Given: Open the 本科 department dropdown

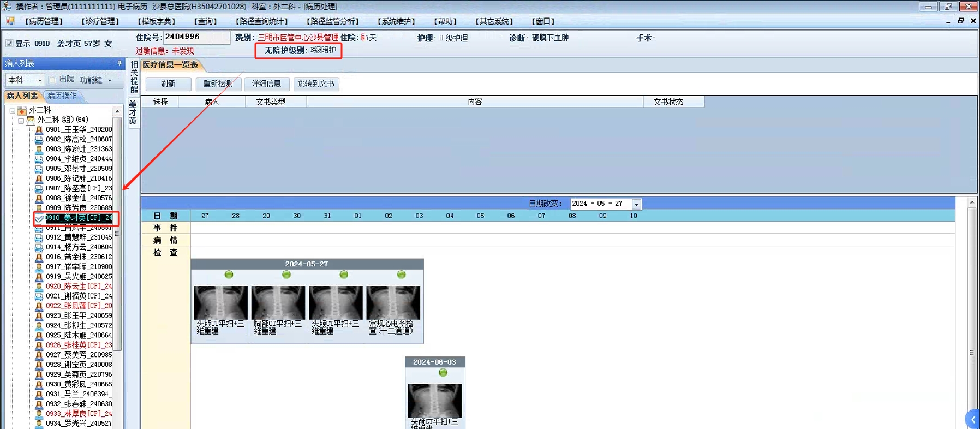Looking at the screenshot, I should 40,80.
